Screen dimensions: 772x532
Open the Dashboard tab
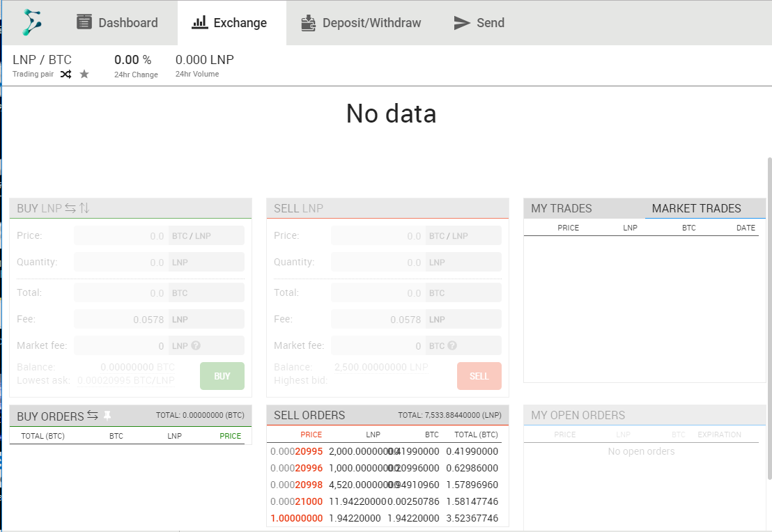point(117,23)
